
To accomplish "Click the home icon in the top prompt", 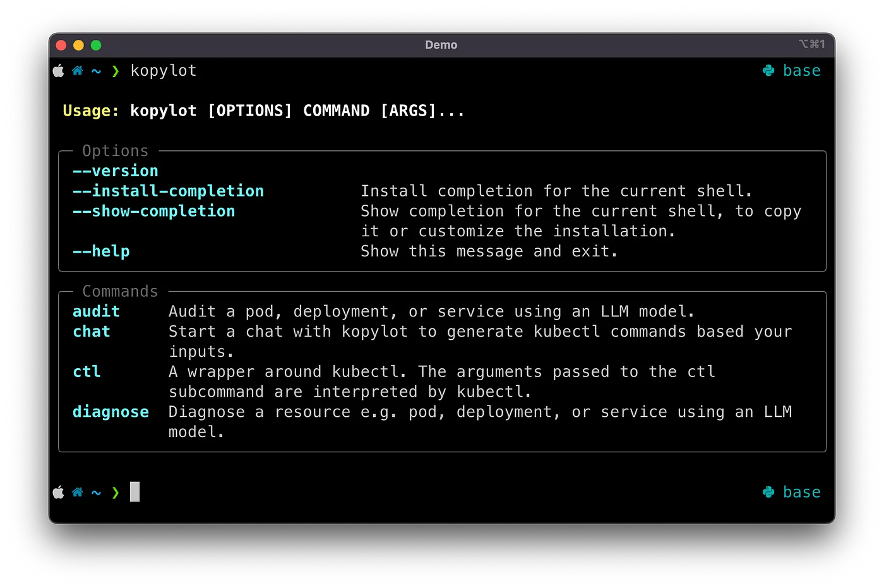I will [x=78, y=71].
